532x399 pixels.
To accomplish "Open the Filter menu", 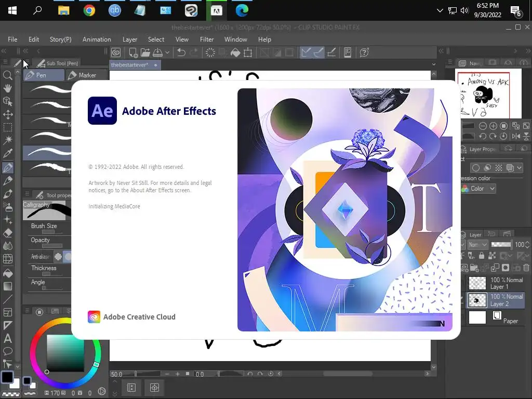I will pos(207,39).
